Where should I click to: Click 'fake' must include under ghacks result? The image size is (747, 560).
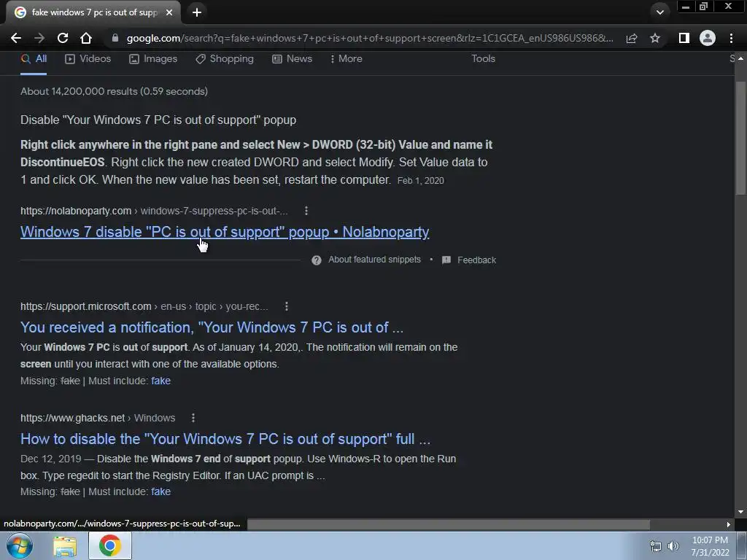[161, 491]
